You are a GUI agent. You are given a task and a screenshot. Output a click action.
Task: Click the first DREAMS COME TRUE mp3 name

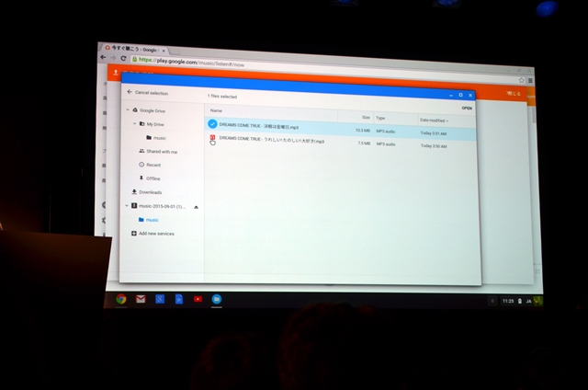tap(259, 126)
